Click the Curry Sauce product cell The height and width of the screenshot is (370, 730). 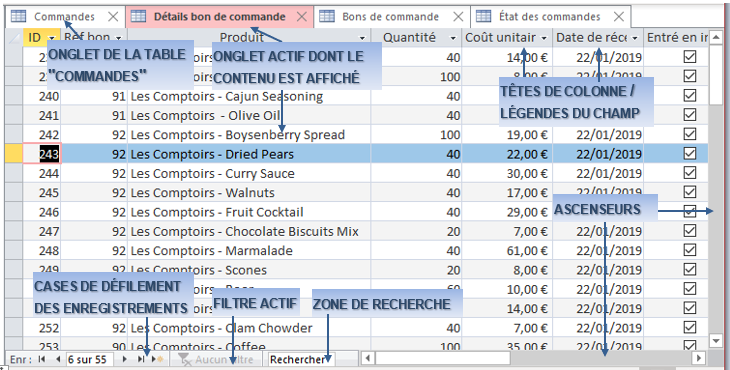pos(249,174)
